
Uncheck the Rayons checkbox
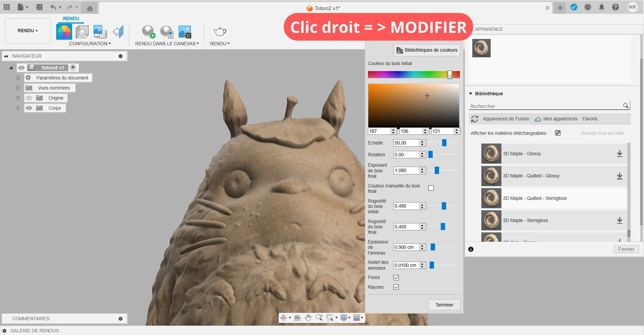pos(396,287)
